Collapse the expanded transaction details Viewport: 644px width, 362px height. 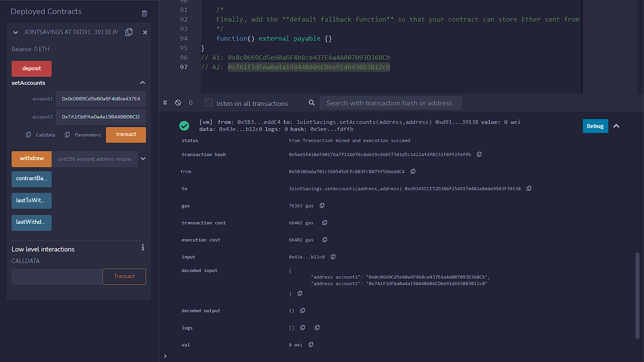click(616, 126)
